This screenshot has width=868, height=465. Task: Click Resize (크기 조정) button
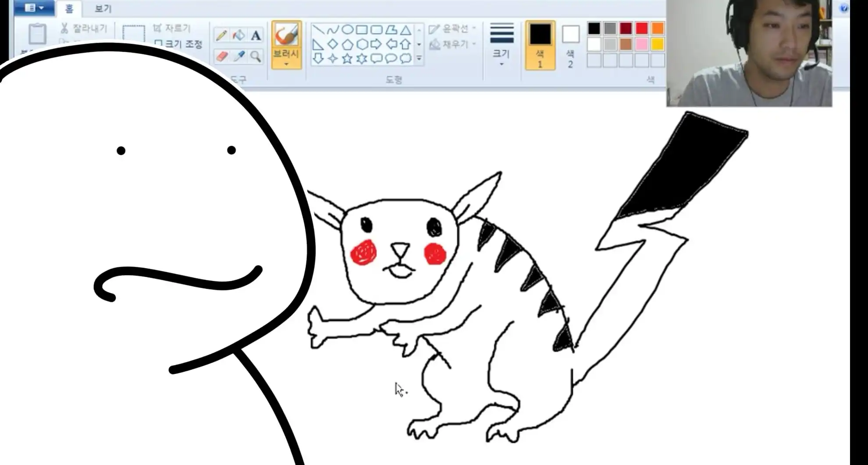click(x=179, y=44)
